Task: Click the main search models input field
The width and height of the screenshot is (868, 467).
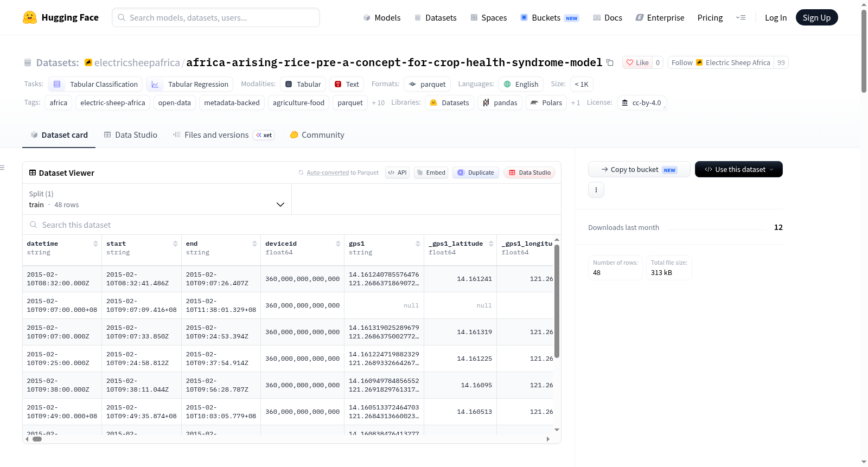Action: [216, 17]
